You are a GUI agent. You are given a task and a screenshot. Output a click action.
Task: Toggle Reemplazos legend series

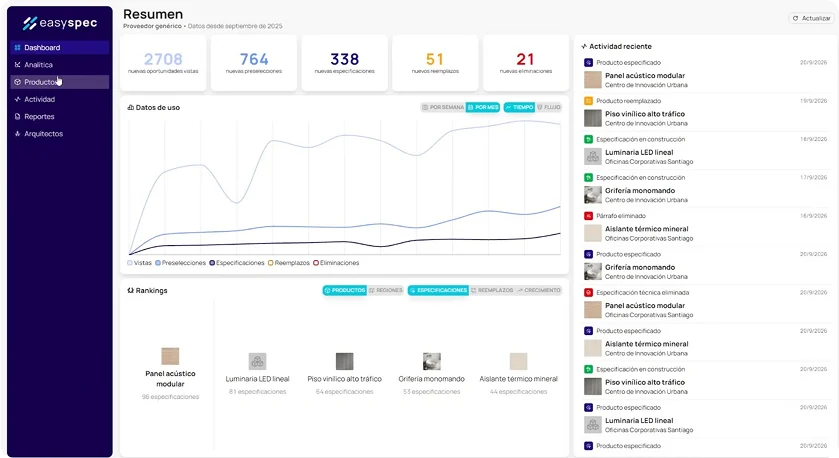(x=289, y=263)
